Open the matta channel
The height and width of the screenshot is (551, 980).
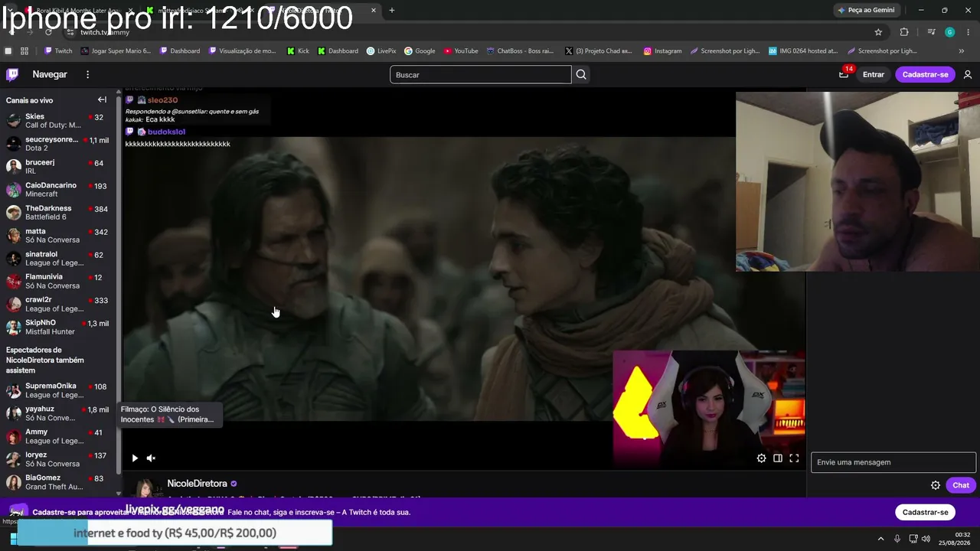coord(57,236)
